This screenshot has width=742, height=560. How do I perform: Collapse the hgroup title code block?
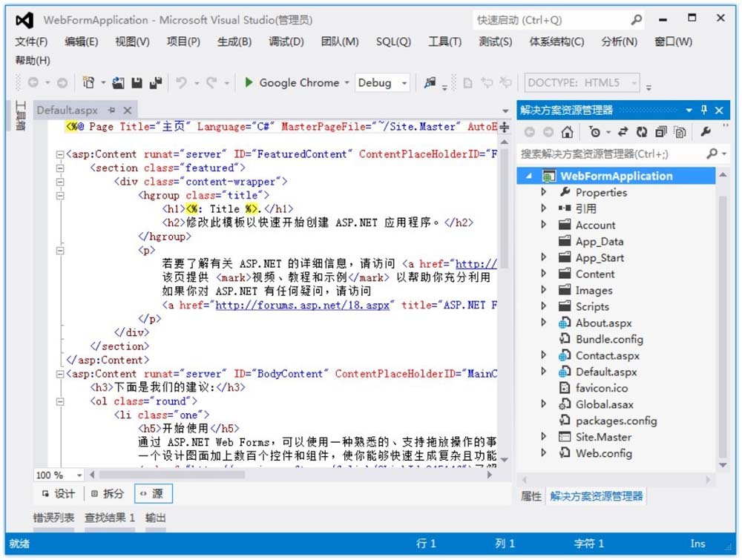click(60, 195)
